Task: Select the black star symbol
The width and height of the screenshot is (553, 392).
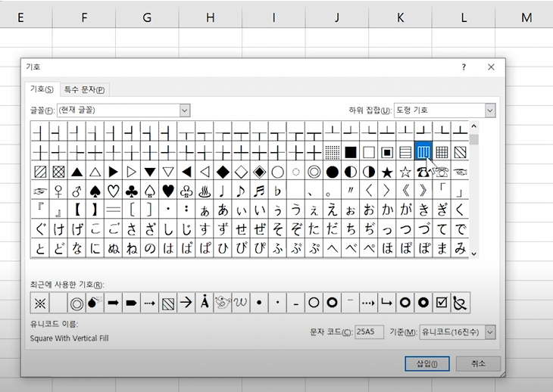Action: (x=387, y=173)
